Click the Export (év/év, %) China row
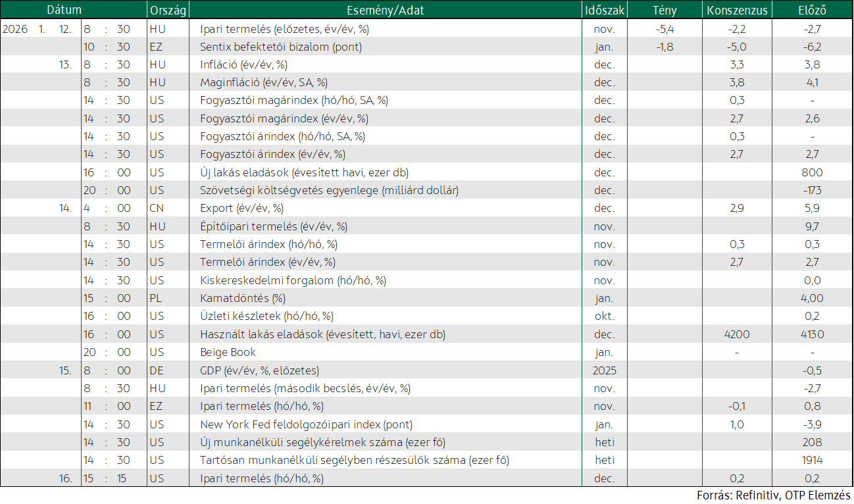Screen dimensions: 854x504 click(x=426, y=208)
